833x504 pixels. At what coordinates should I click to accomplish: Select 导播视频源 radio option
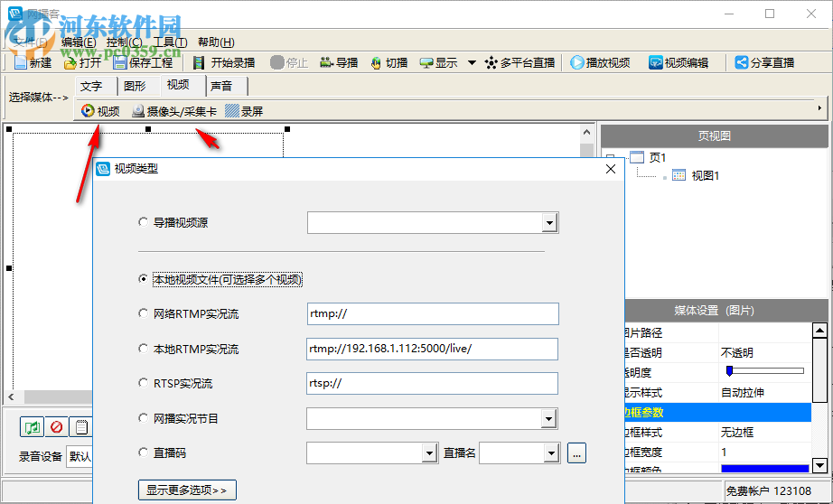tap(143, 222)
